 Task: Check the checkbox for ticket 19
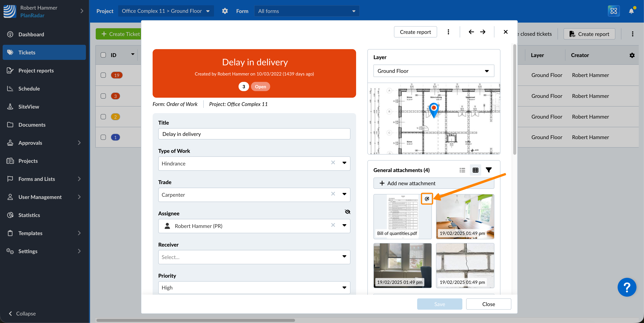(x=103, y=75)
